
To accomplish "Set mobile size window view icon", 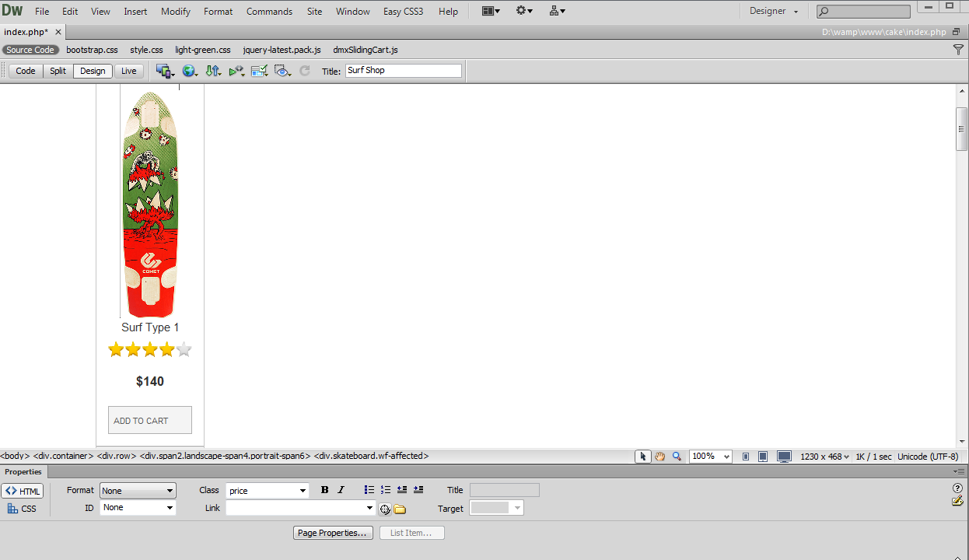I will click(x=746, y=457).
